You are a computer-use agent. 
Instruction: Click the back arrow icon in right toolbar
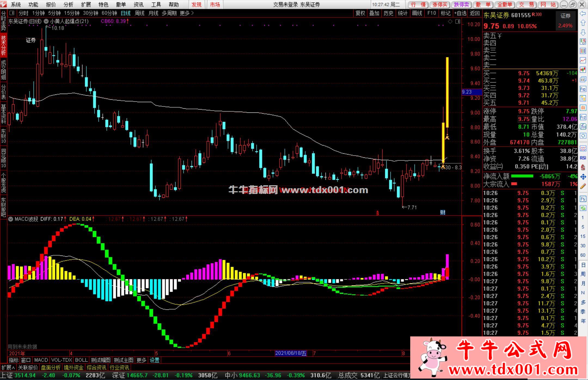(583, 13)
